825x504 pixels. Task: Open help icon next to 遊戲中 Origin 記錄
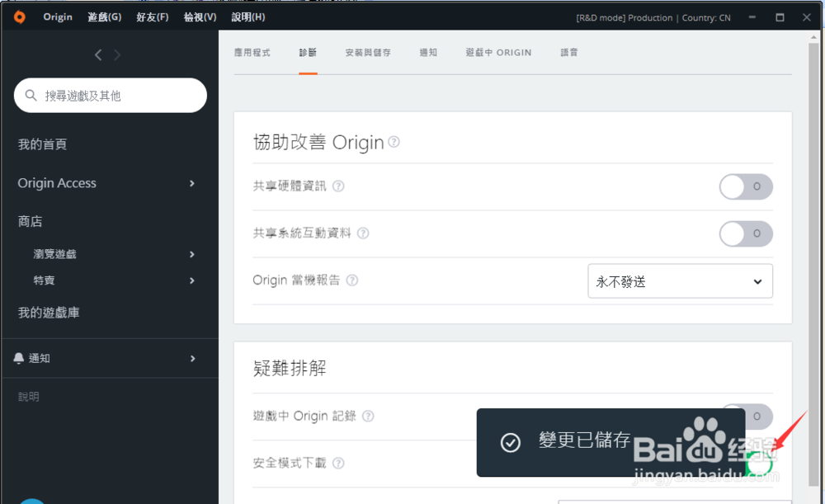(368, 416)
